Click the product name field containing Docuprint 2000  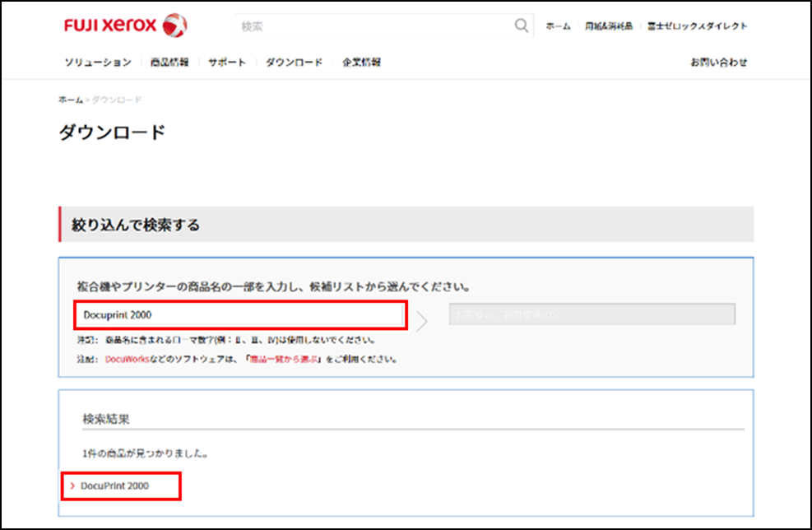point(241,315)
